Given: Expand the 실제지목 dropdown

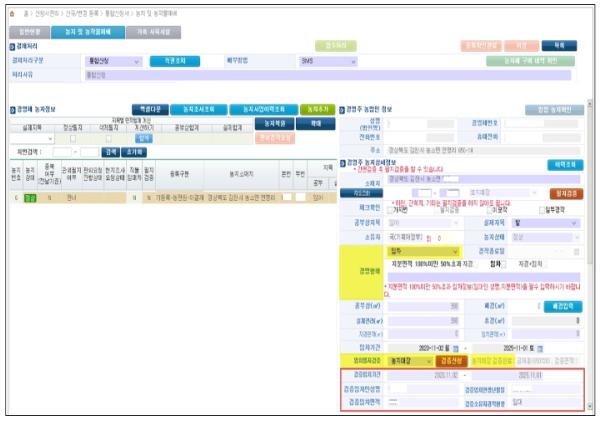Looking at the screenshot, I should [50, 138].
